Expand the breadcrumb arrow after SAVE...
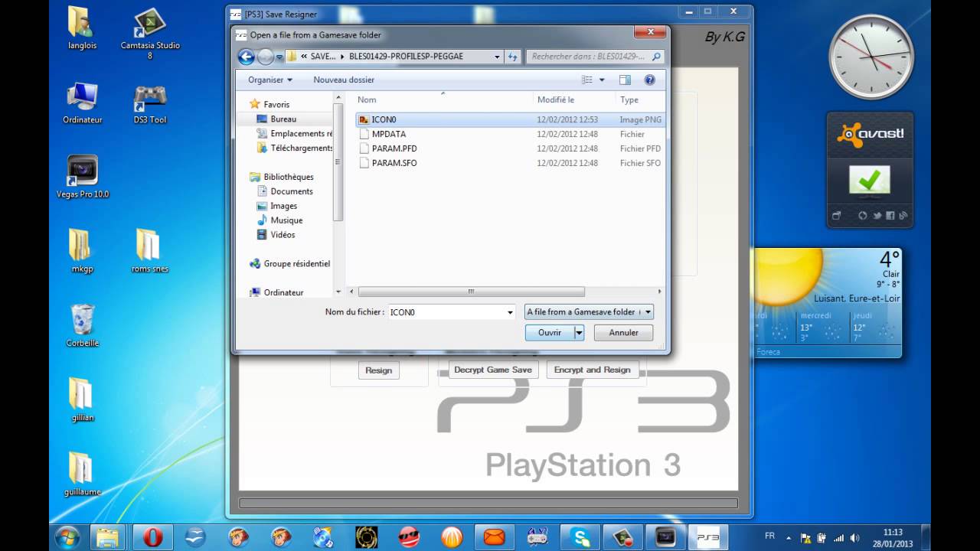This screenshot has width=980, height=551. click(342, 57)
